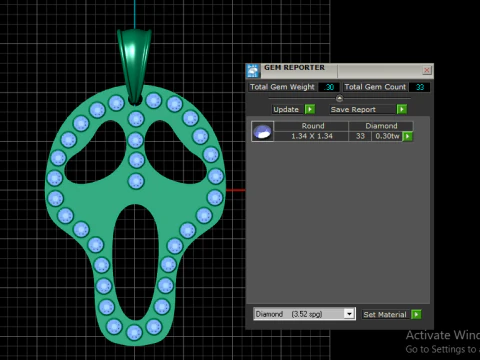
Task: Click the Set Material label
Action: [x=385, y=314]
